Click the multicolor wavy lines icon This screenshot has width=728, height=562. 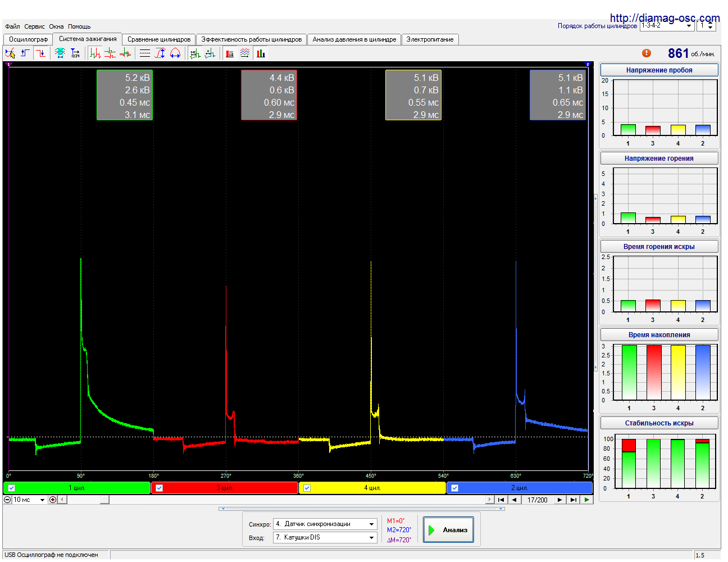coord(245,53)
